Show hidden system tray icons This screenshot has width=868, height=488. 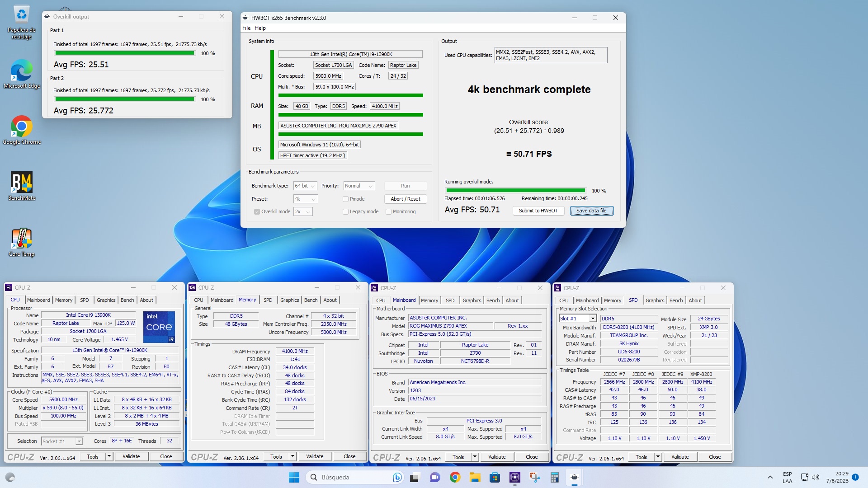[770, 477]
